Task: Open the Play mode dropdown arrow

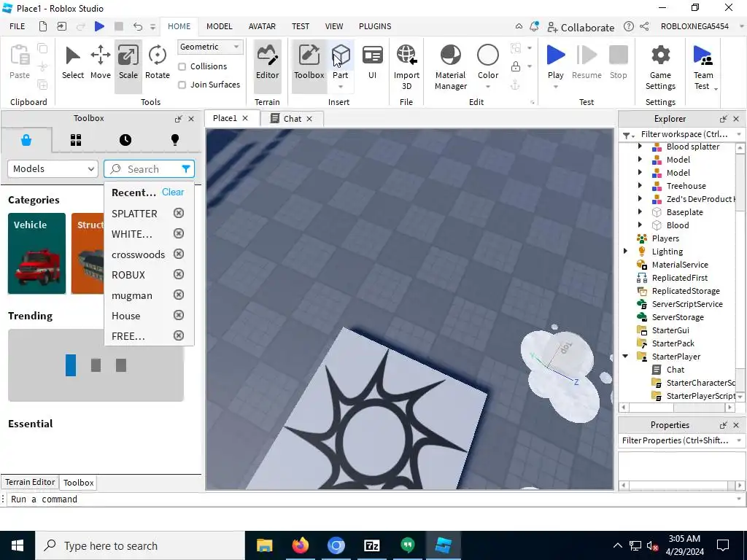Action: [x=555, y=87]
